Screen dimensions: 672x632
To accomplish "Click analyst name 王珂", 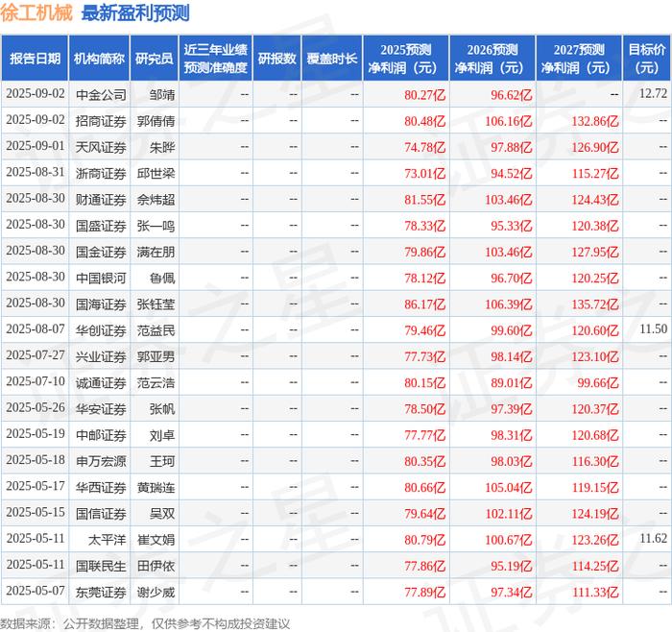I will click(x=162, y=461).
